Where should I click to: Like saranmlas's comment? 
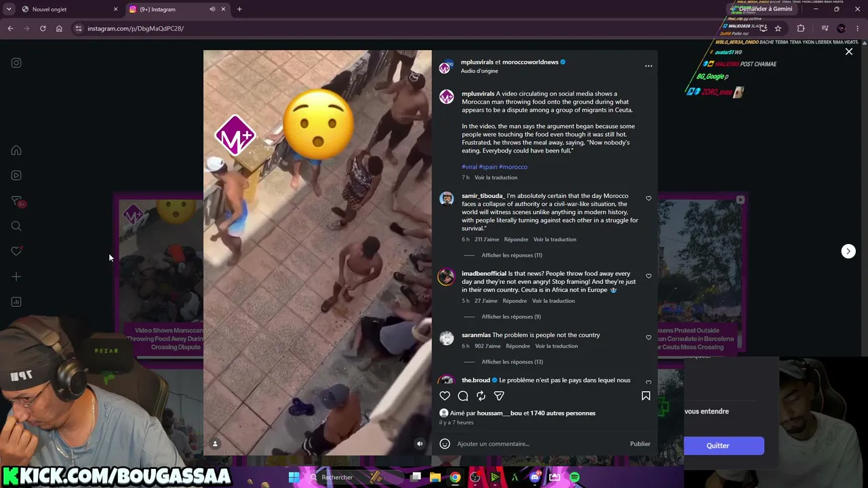click(648, 338)
